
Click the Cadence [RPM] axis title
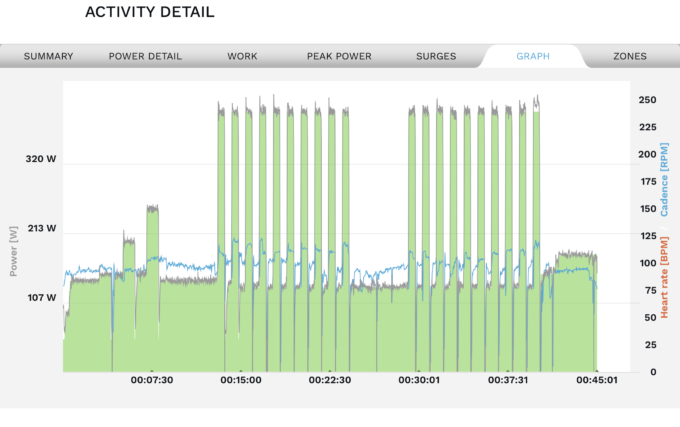click(664, 179)
